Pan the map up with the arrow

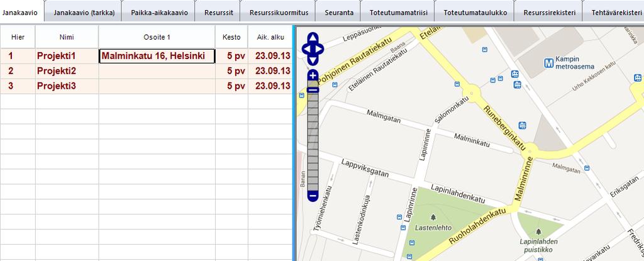[x=313, y=38]
